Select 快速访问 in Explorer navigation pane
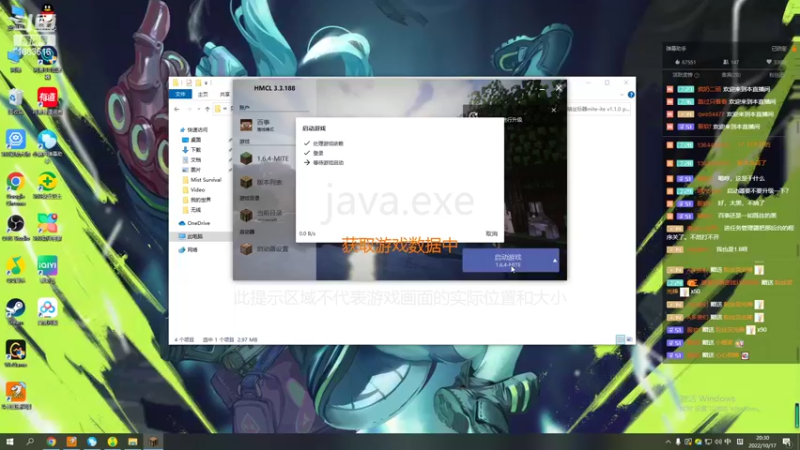Viewport: 800px width, 450px height. tap(194, 130)
